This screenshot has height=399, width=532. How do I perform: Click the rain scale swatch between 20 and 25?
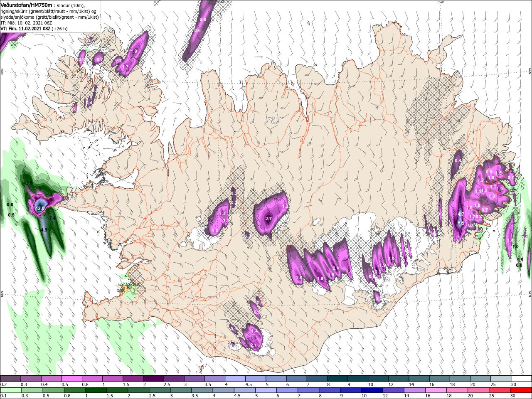click(x=478, y=390)
